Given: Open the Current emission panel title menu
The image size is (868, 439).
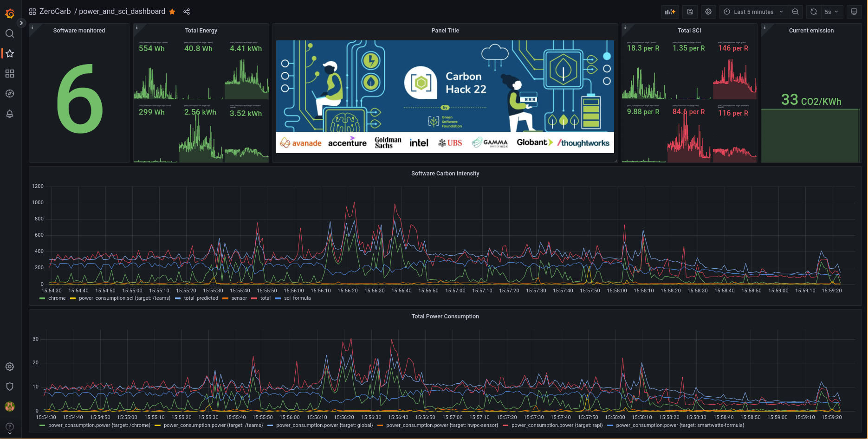Looking at the screenshot, I should 811,31.
